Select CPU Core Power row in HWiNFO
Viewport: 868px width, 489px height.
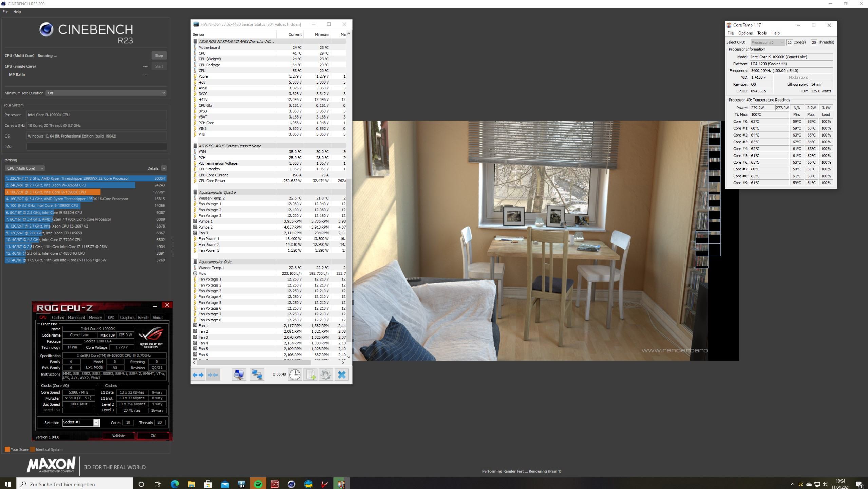[x=269, y=181]
